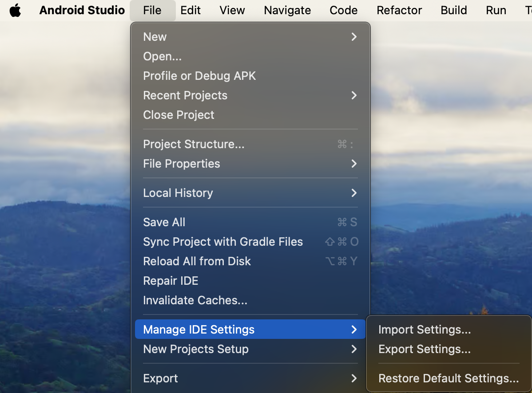
Task: Choose Close Project
Action: pyautogui.click(x=250, y=115)
